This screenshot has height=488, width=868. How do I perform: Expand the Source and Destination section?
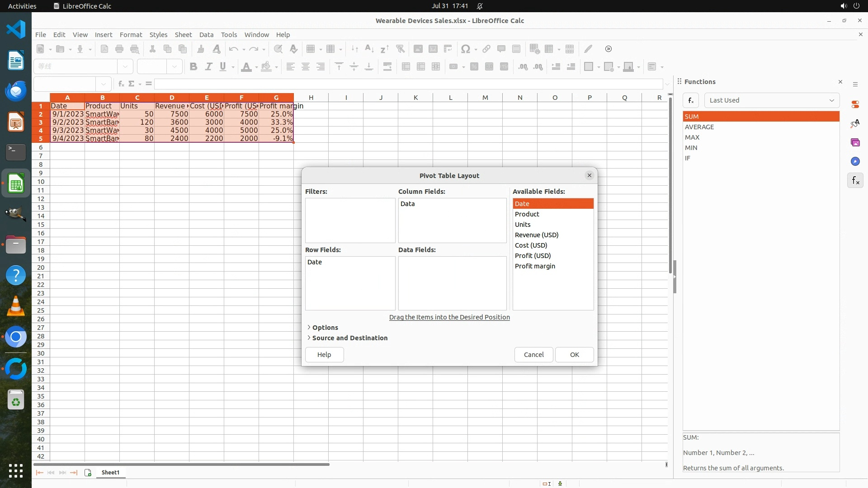[x=349, y=338]
